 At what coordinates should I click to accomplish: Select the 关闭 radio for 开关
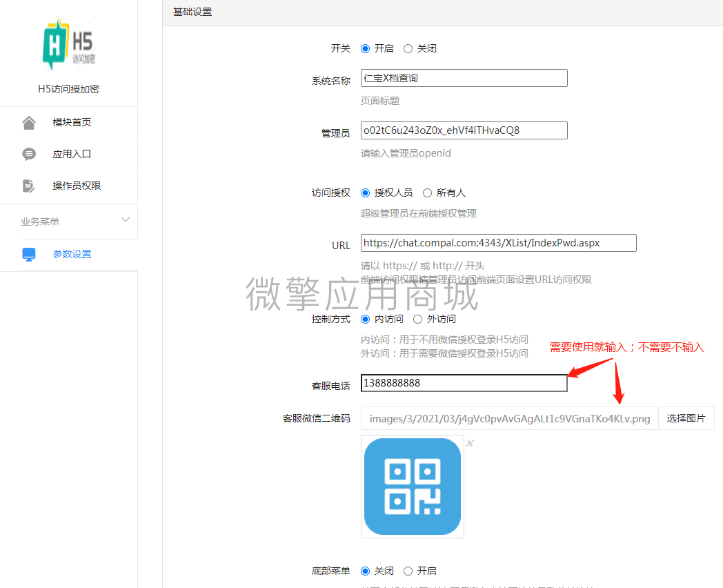[408, 49]
